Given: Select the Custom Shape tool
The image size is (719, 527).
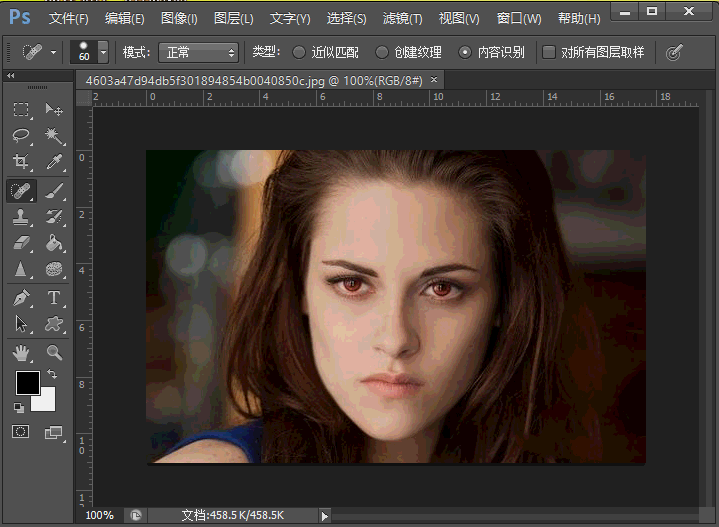Looking at the screenshot, I should [x=54, y=324].
